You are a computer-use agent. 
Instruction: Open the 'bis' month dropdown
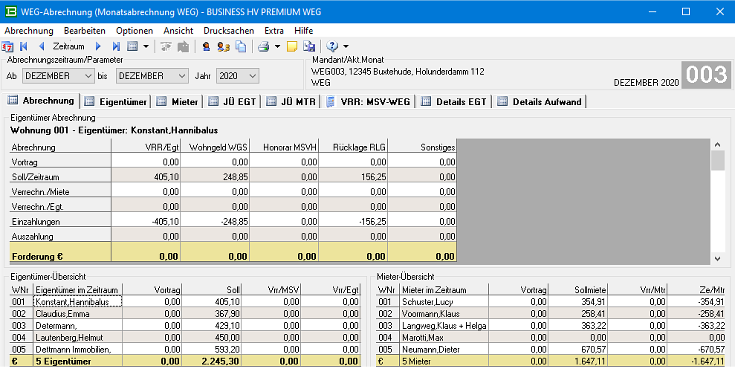[x=152, y=76]
